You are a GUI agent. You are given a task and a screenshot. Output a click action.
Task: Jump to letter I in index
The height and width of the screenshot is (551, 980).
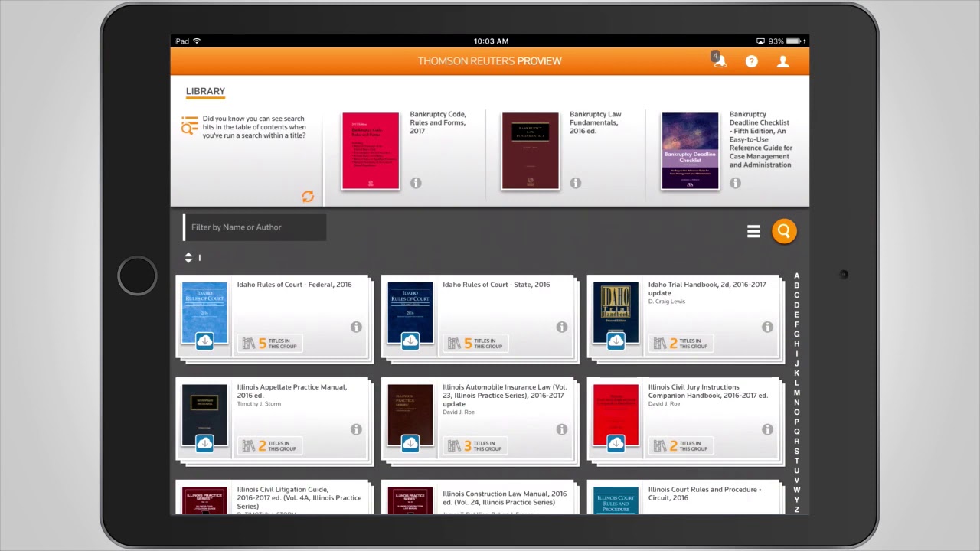(x=796, y=354)
